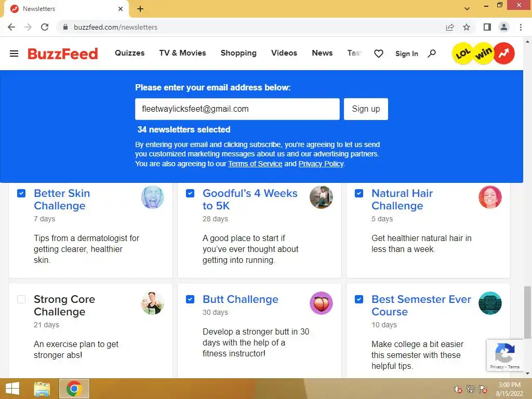Uncheck Better Skin Challenge checkbox
532x399 pixels.
point(21,193)
